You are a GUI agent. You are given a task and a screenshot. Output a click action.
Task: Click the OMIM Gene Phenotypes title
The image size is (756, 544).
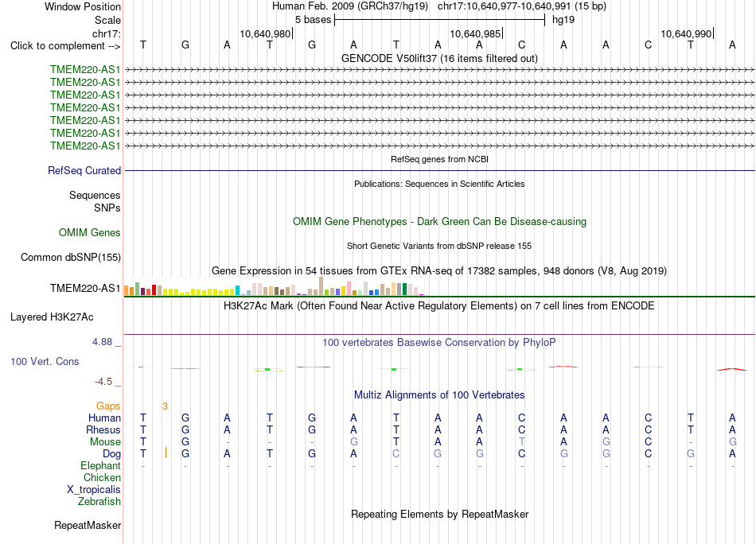point(439,222)
